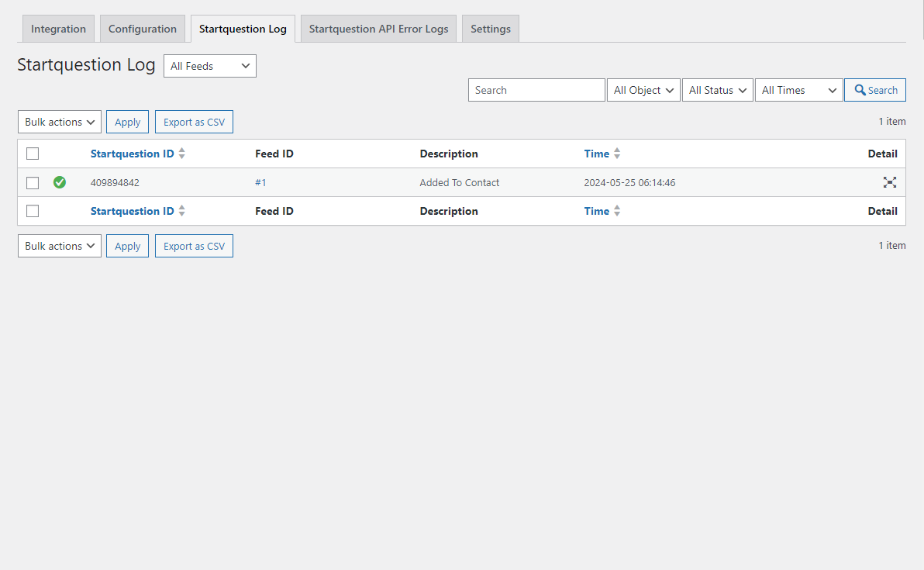Click the bottom Export as CSV button
This screenshot has width=924, height=570.
(x=194, y=246)
